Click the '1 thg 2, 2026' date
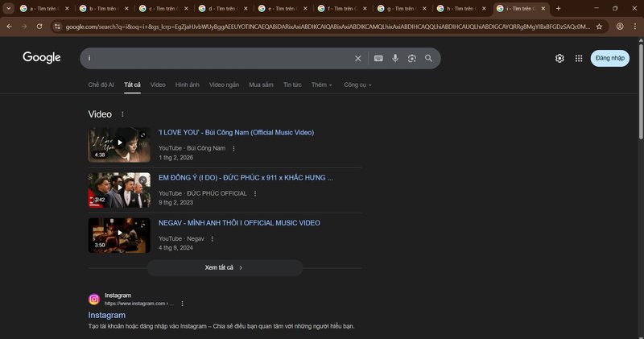 [175, 158]
